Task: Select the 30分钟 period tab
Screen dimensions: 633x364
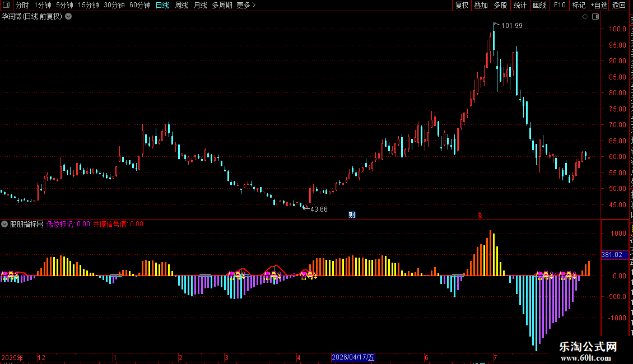Action: [114, 5]
